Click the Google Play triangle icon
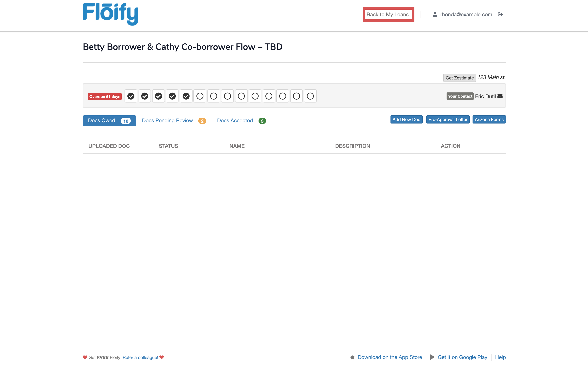 pyautogui.click(x=432, y=357)
